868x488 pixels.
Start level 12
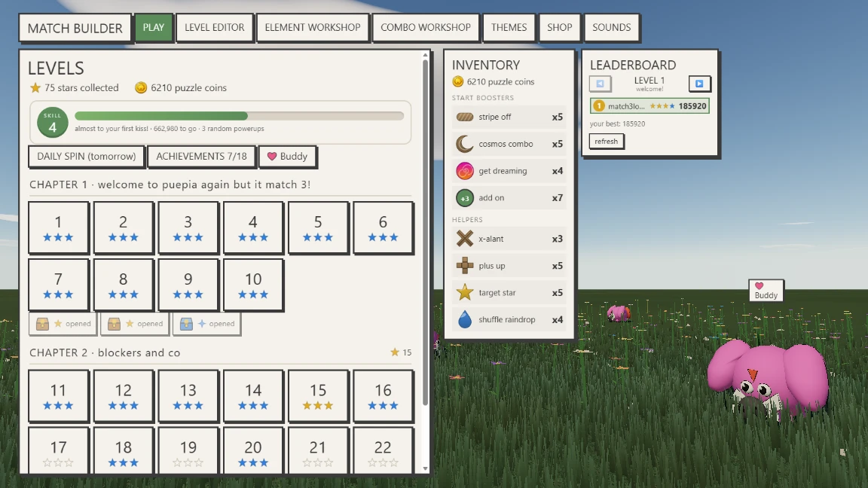point(123,395)
